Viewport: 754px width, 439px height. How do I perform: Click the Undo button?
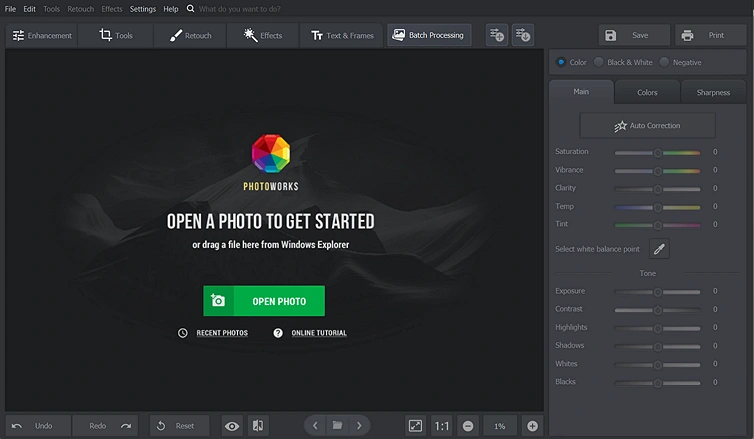38,426
